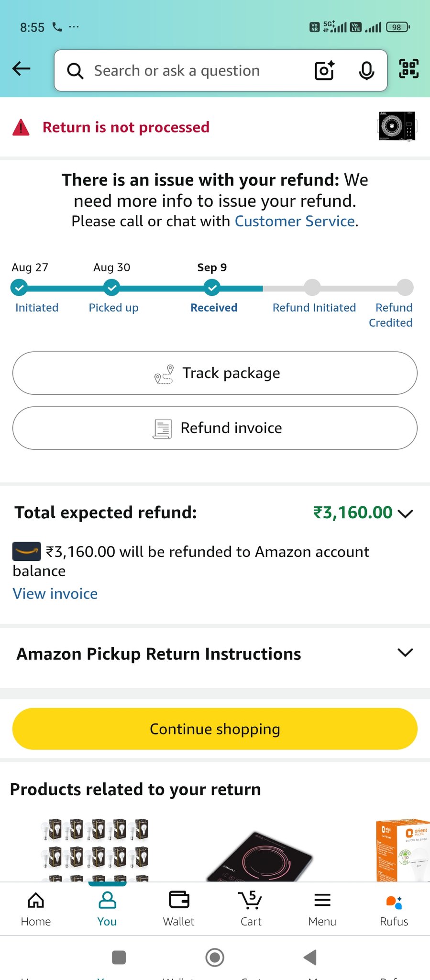This screenshot has height=980, width=430.
Task: Launch the Rufus assistant
Action: click(394, 908)
